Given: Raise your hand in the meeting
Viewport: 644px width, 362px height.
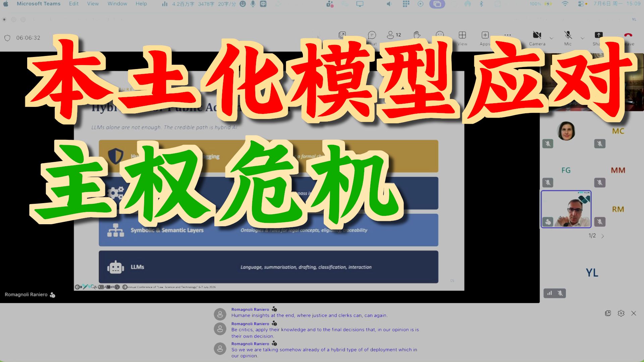Looking at the screenshot, I should (x=417, y=35).
